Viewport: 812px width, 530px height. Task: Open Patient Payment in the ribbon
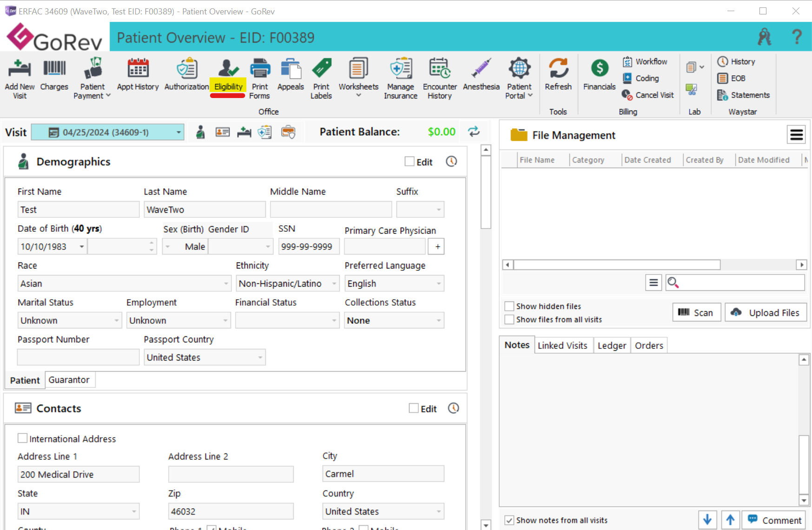click(92, 79)
